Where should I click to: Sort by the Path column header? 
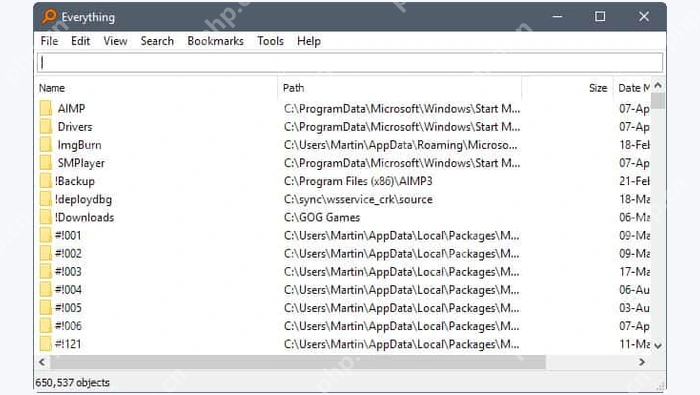[400, 88]
